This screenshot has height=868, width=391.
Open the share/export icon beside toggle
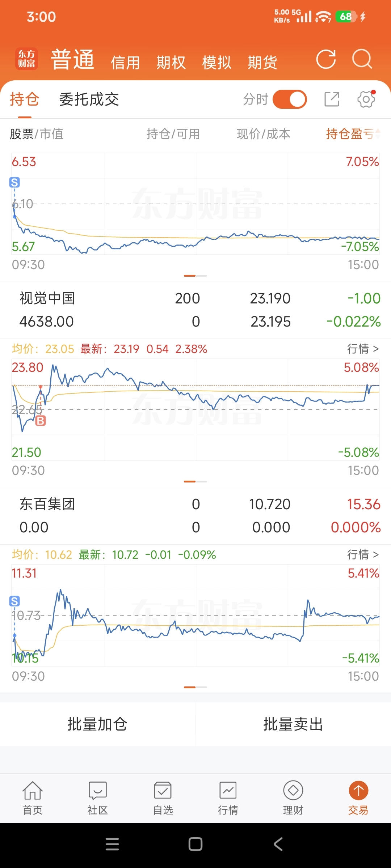(x=332, y=99)
